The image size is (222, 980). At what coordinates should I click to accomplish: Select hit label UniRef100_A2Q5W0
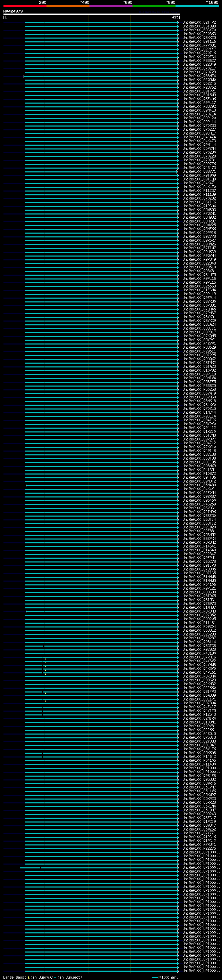pos(199,80)
